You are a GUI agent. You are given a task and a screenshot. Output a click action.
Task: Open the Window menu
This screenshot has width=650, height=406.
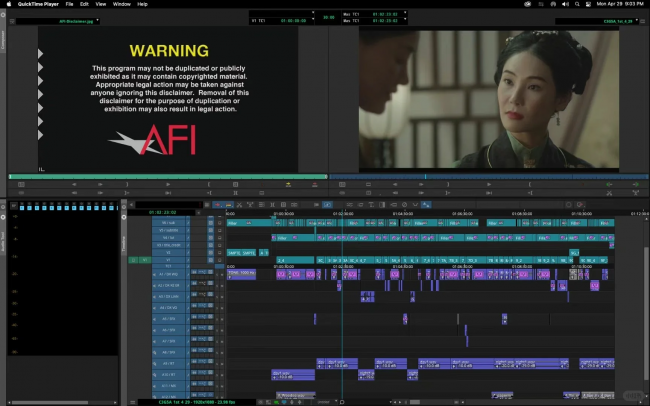point(122,4)
